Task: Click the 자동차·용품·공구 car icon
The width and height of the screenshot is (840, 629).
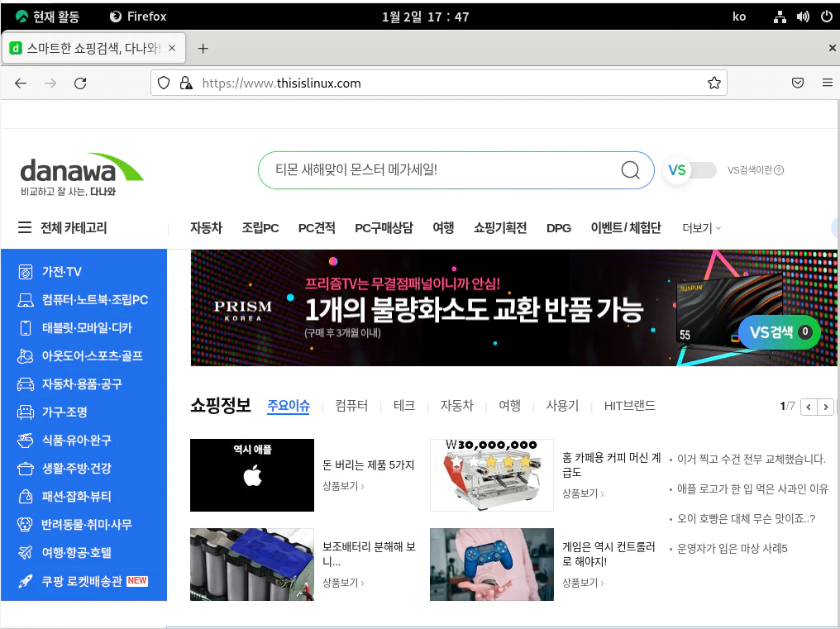Action: point(25,384)
